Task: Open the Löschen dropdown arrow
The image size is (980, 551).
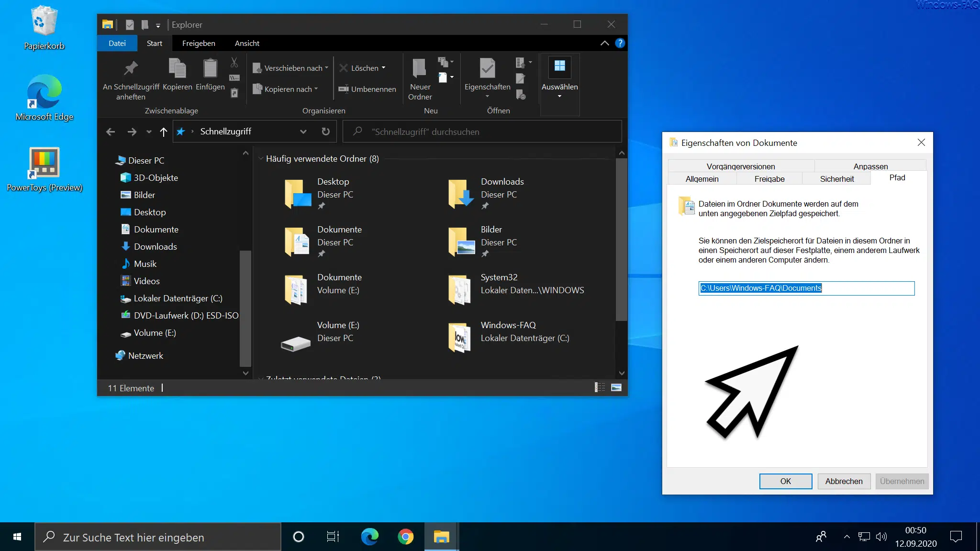Action: click(384, 68)
